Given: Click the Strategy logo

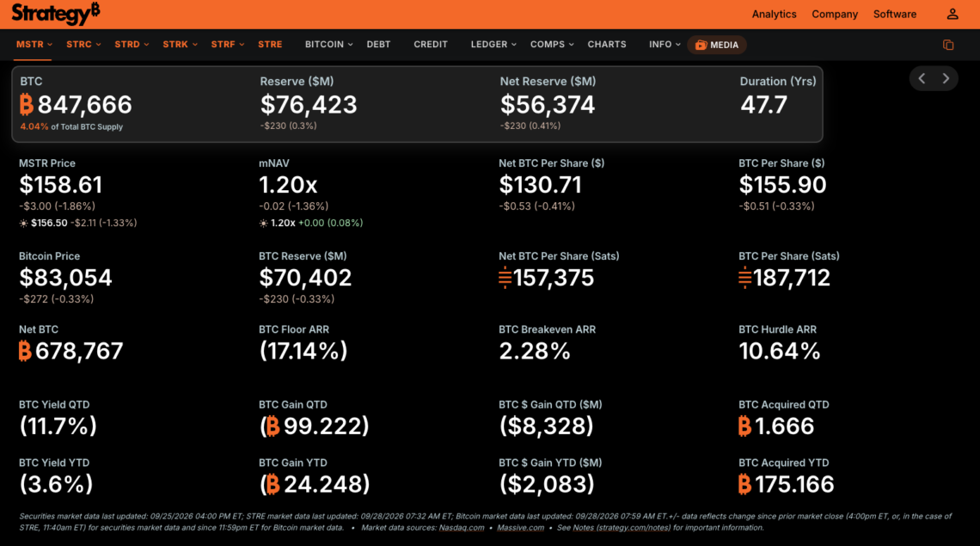Looking at the screenshot, I should pyautogui.click(x=55, y=13).
